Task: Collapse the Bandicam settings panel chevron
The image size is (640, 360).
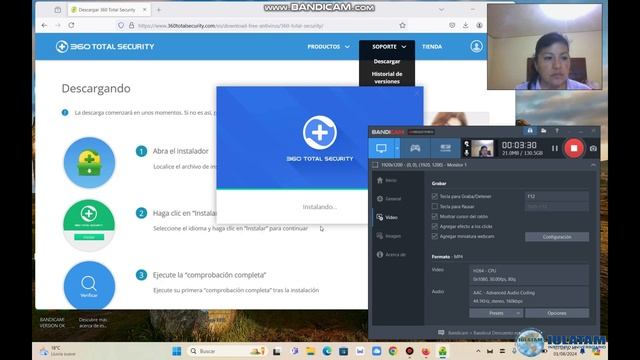Action: coord(593,165)
